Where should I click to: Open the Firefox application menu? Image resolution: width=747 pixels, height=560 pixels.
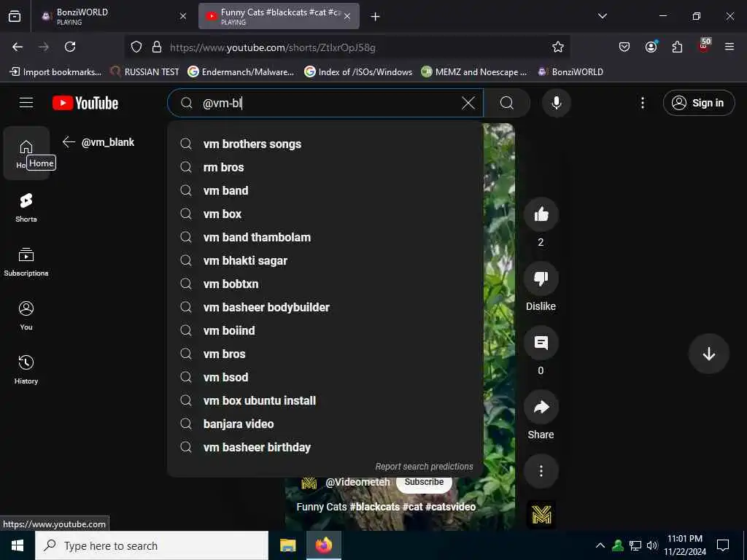point(729,47)
